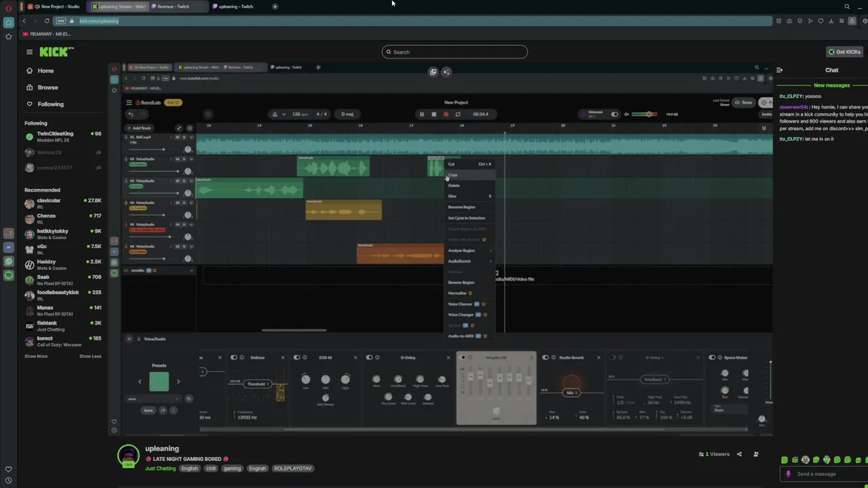Viewport: 868px width, 488px height.
Task: Select the yellow audio region on track 04
Action: pos(344,210)
